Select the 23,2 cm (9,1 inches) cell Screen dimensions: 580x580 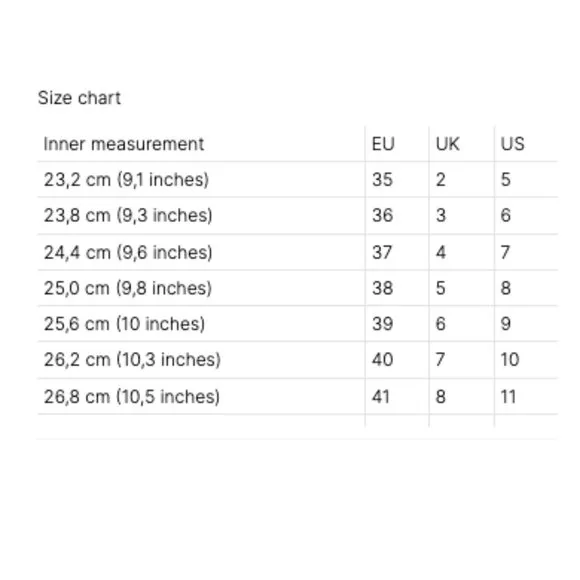coord(127,180)
